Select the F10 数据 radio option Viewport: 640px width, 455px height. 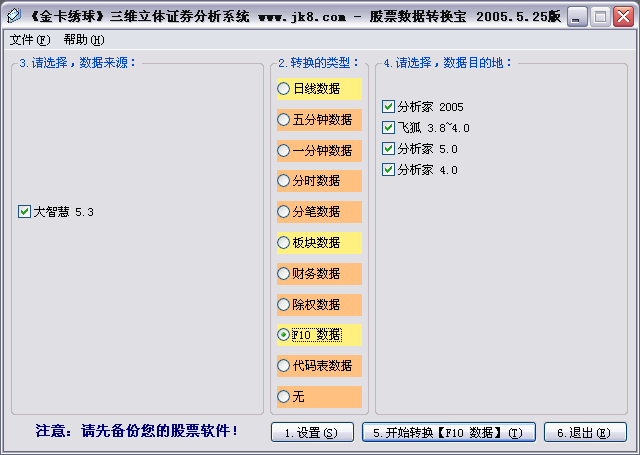coord(283,335)
